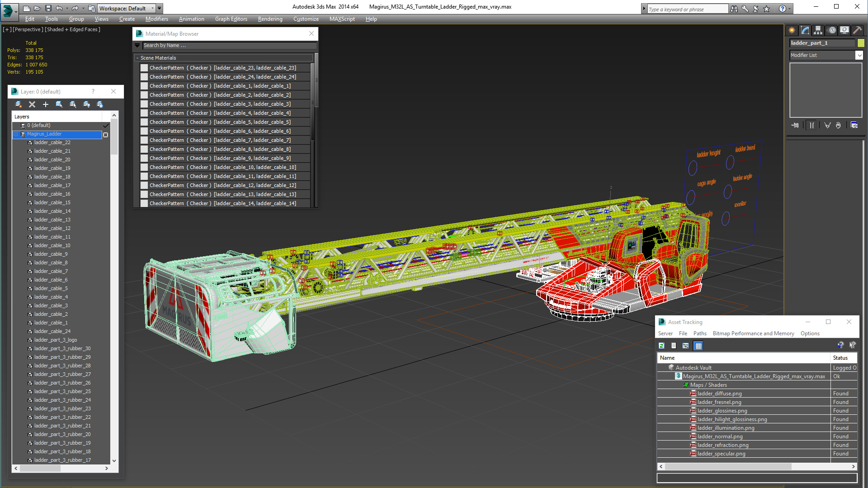Image resolution: width=868 pixels, height=488 pixels.
Task: Open the Modifier List dropdown
Action: (859, 55)
